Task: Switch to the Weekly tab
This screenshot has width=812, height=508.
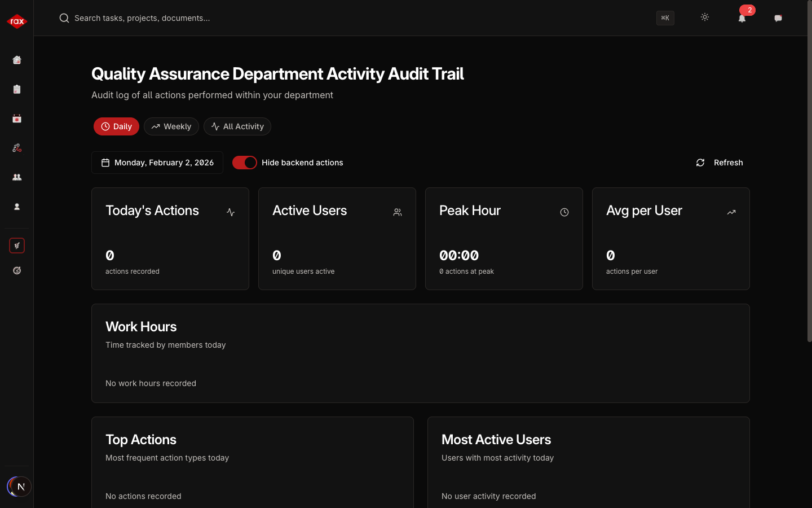Action: tap(171, 126)
